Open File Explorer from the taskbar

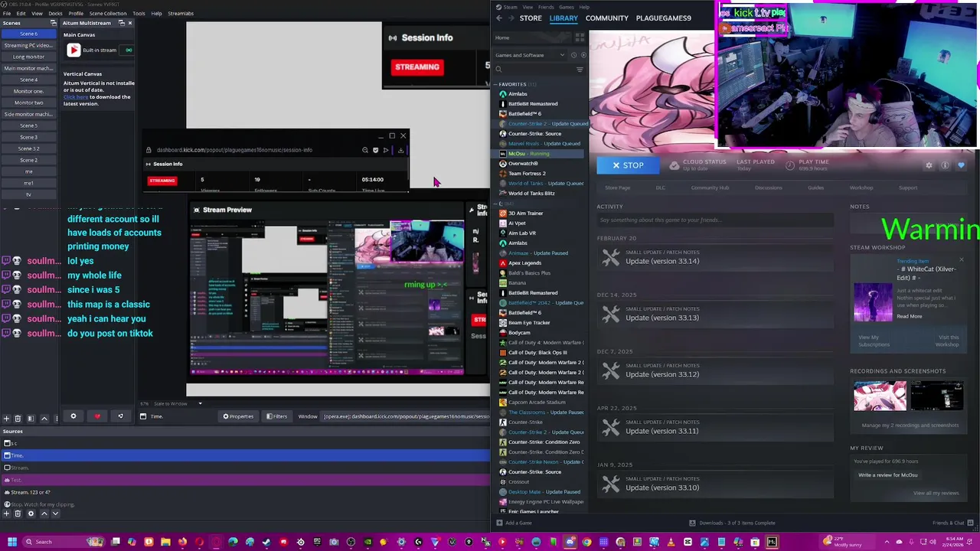click(x=165, y=542)
